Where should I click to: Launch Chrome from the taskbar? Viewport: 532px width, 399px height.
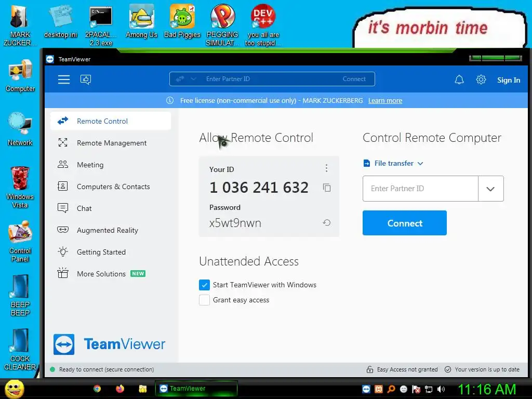[97, 389]
